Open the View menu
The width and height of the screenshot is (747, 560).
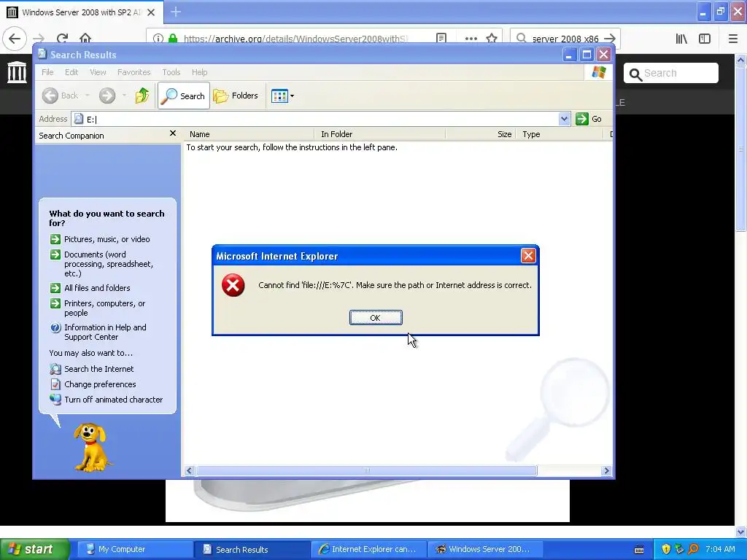pos(98,72)
